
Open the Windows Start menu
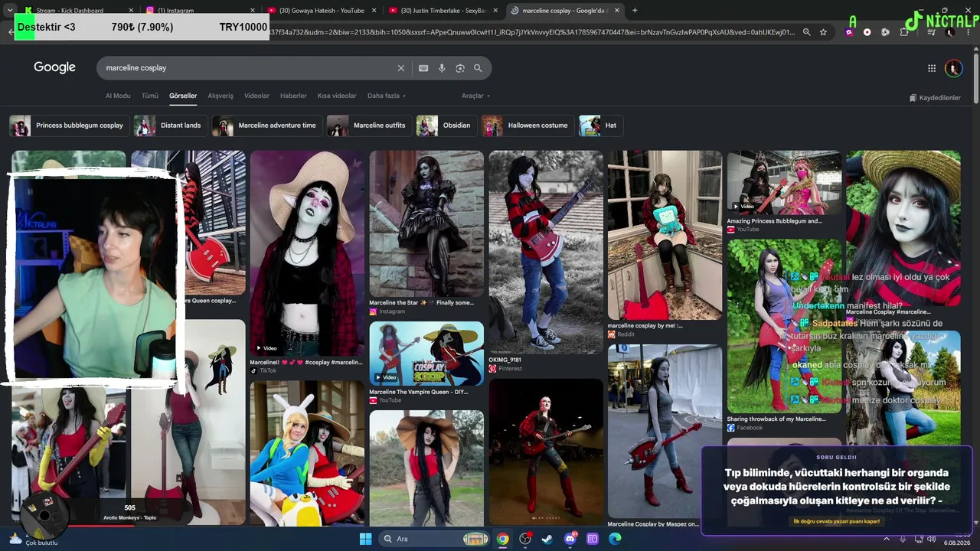365,539
